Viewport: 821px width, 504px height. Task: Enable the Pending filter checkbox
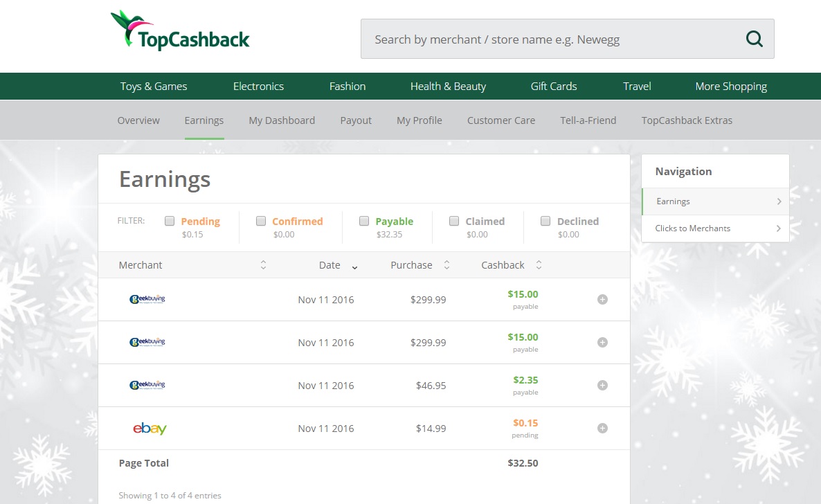170,222
